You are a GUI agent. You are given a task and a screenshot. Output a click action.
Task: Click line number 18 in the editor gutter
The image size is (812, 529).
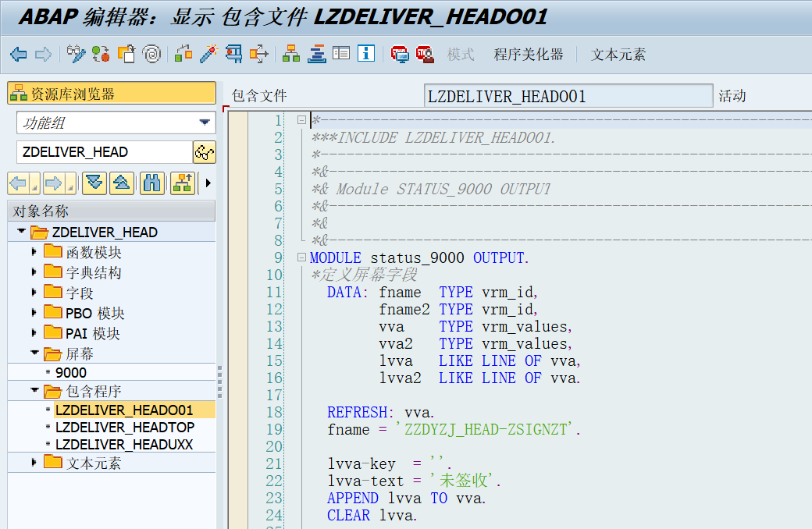pos(275,413)
